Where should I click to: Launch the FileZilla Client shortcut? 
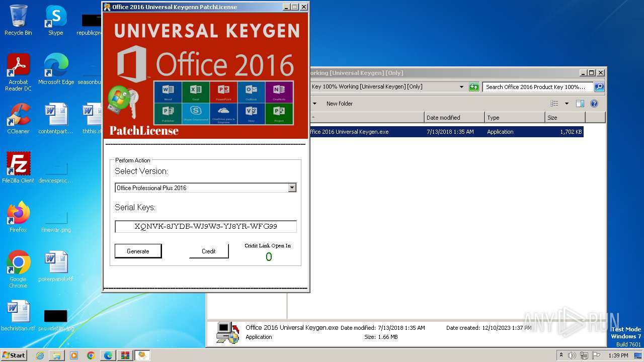coord(18,167)
